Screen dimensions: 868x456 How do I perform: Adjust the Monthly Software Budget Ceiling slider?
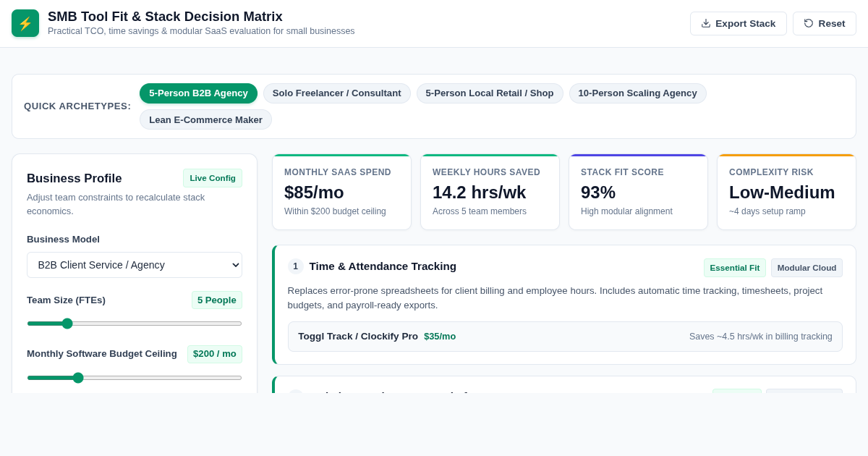[135, 378]
